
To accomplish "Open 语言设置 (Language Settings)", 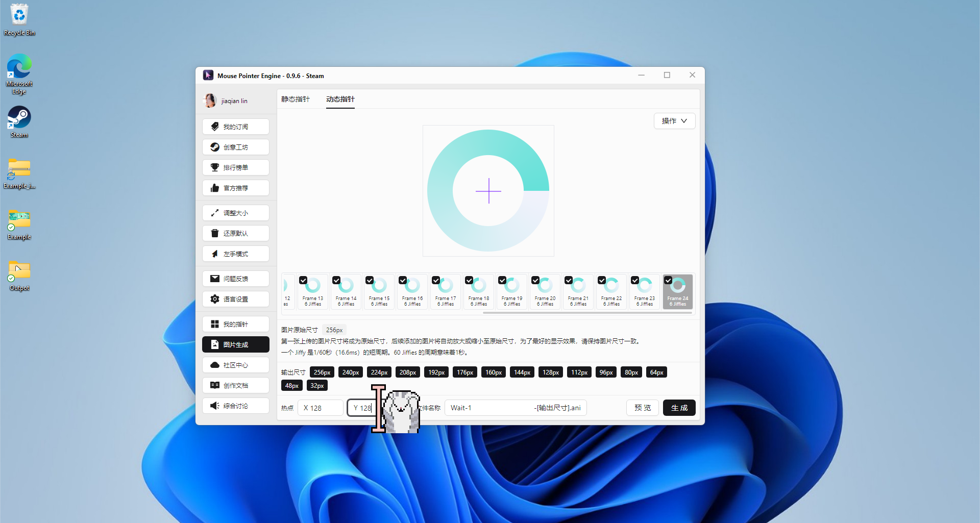I will [235, 299].
